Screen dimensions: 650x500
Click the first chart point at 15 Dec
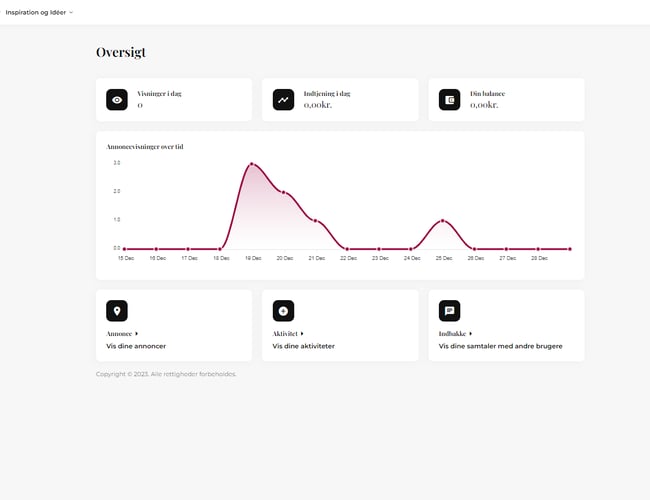(125, 249)
